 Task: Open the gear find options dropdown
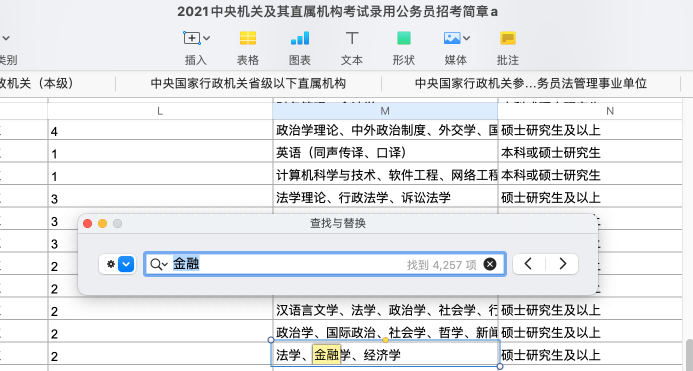[117, 264]
